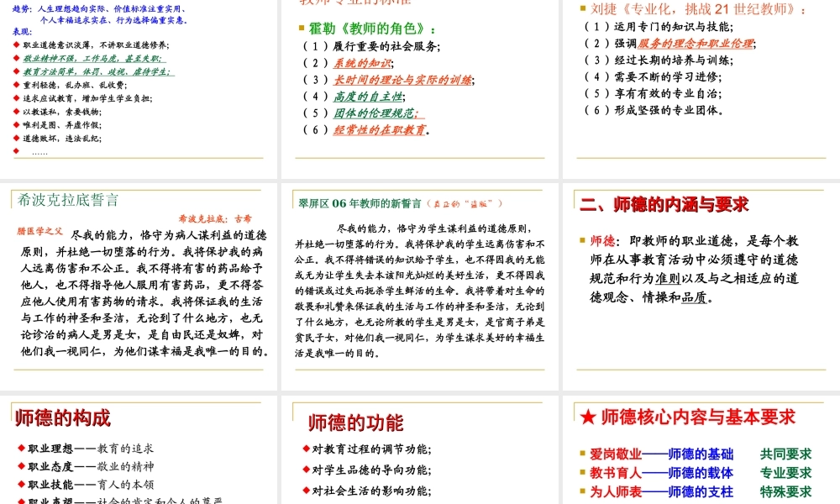Click the line 享有有效的专业自治

tap(653, 93)
